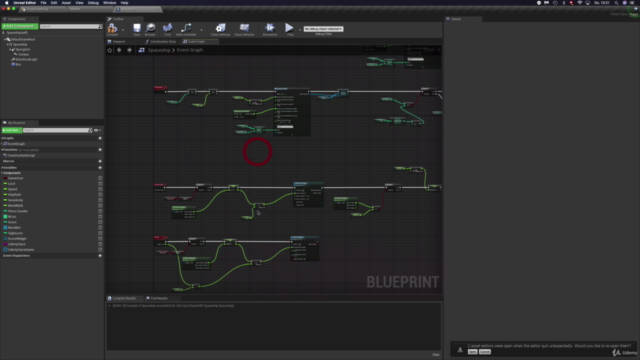
Task: Click the blueprint graph icon beside Spaceship breadcrumb
Action: pyautogui.click(x=142, y=50)
